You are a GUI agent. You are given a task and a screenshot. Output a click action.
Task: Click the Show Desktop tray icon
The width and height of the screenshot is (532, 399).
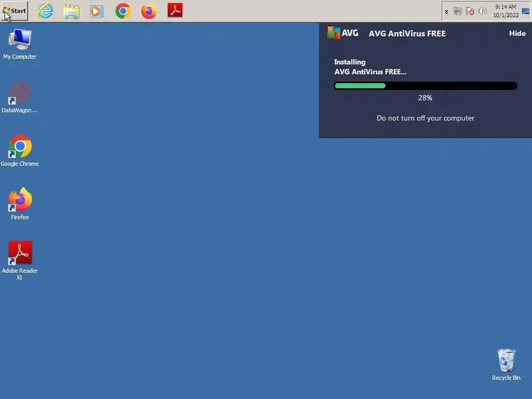tap(526, 11)
